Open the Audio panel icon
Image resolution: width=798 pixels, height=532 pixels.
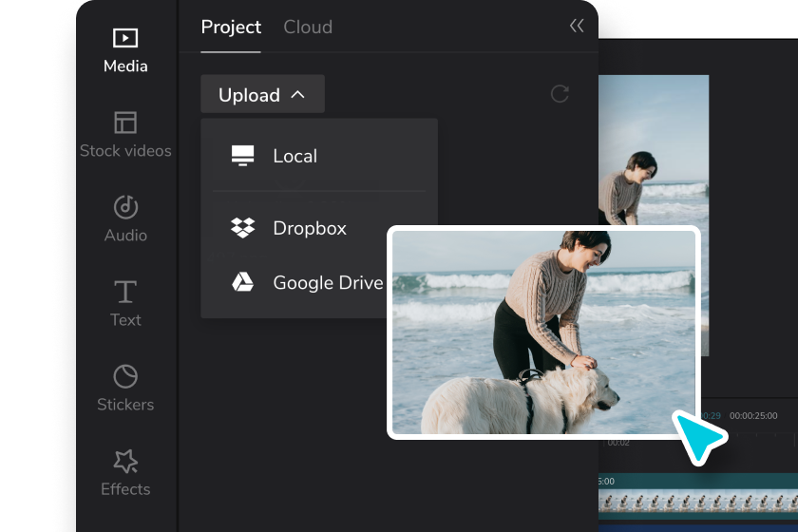(125, 207)
